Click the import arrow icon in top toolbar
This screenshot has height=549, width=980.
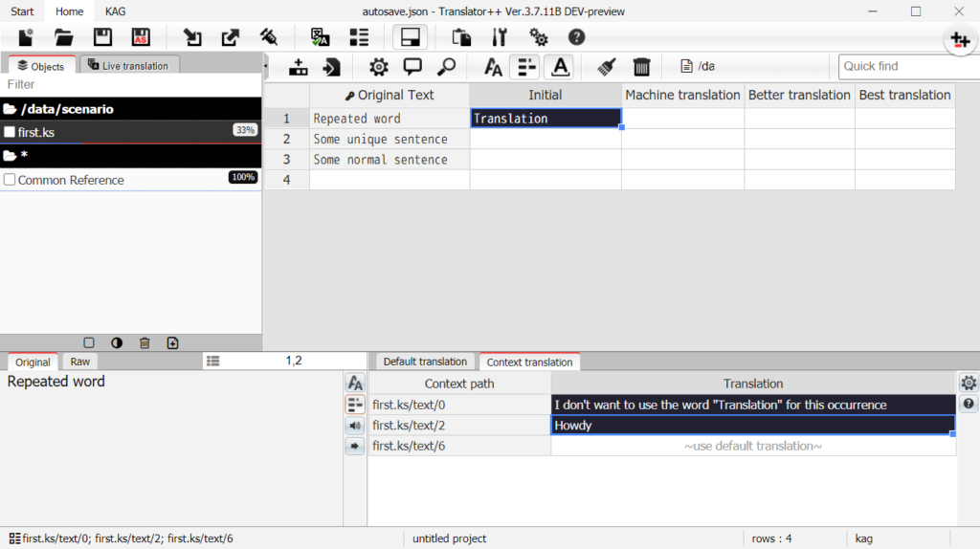(x=191, y=37)
